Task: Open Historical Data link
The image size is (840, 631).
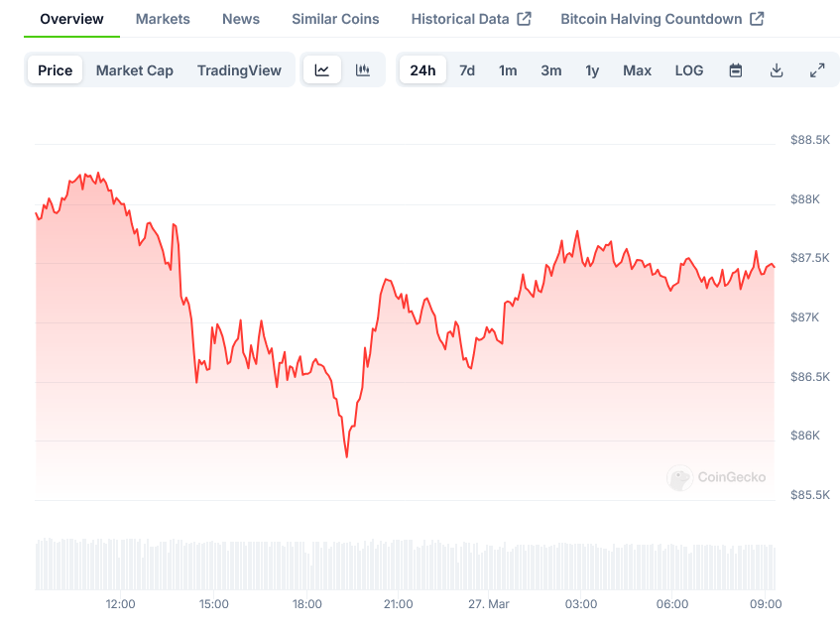Action: [x=460, y=19]
